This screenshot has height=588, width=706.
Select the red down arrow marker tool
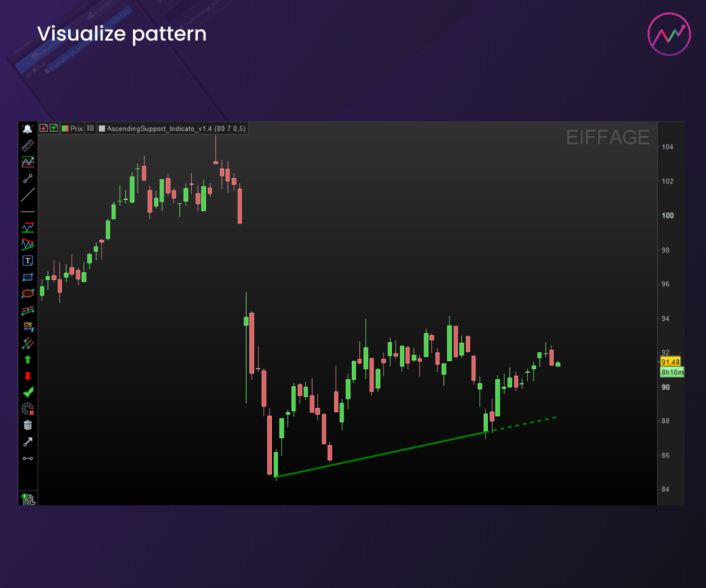click(x=28, y=376)
